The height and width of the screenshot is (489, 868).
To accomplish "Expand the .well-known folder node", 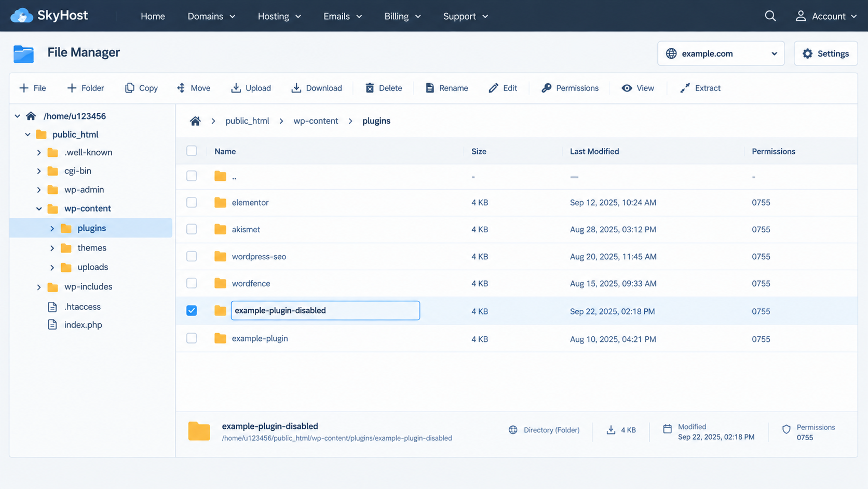I will click(39, 153).
